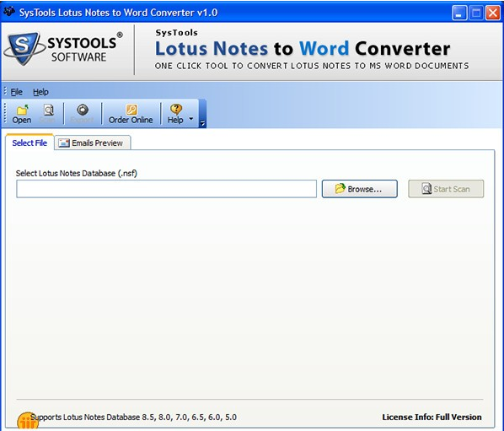Click the NSF database path field
Screen dimensions: 504x431
pos(167,189)
